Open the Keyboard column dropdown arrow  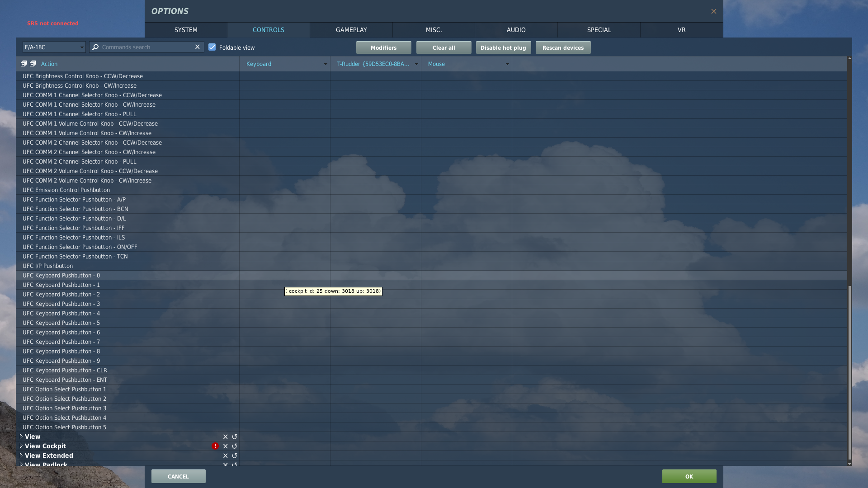pos(325,64)
